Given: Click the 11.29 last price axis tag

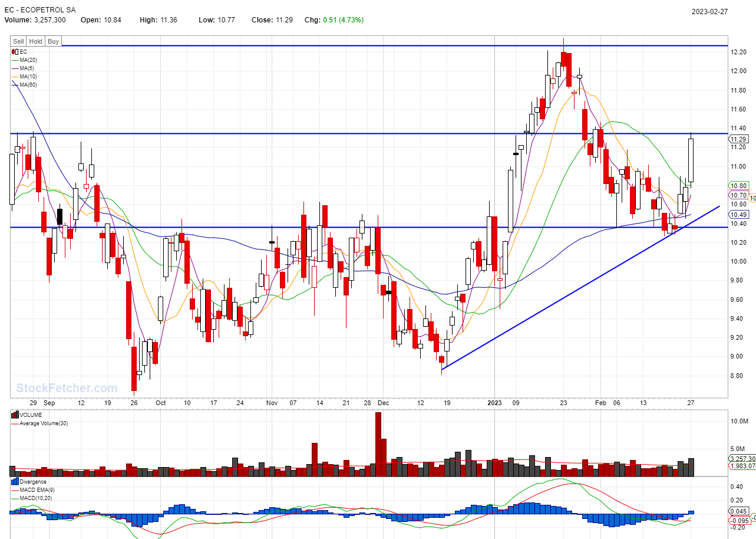Looking at the screenshot, I should [739, 139].
